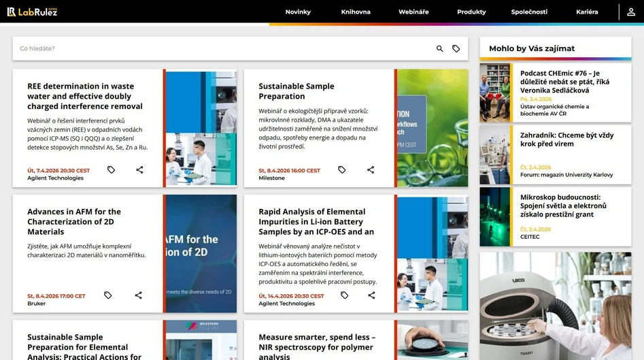Go to LabRulez logo home

point(32,12)
